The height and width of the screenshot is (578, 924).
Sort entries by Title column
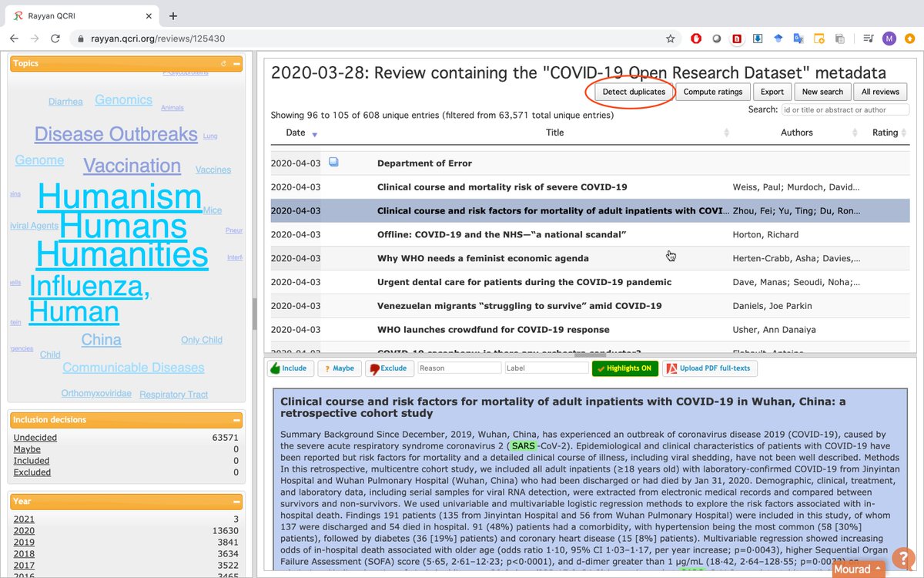click(554, 133)
